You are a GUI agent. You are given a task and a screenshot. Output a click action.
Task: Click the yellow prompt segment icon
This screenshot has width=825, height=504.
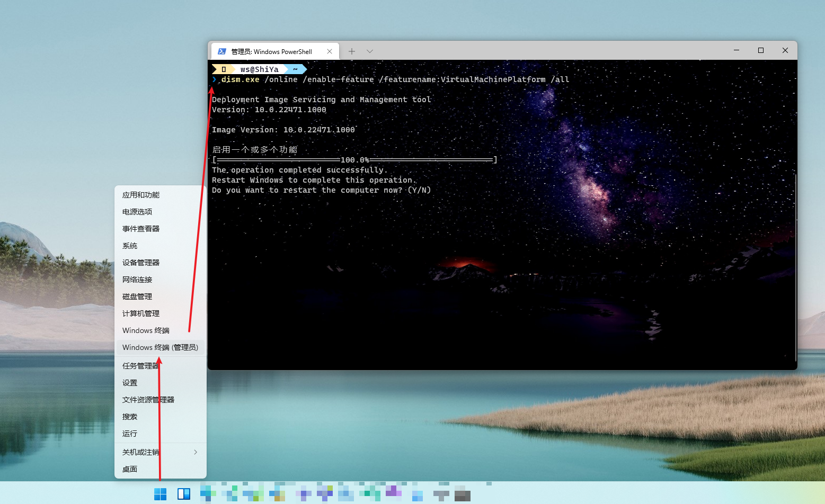[224, 69]
